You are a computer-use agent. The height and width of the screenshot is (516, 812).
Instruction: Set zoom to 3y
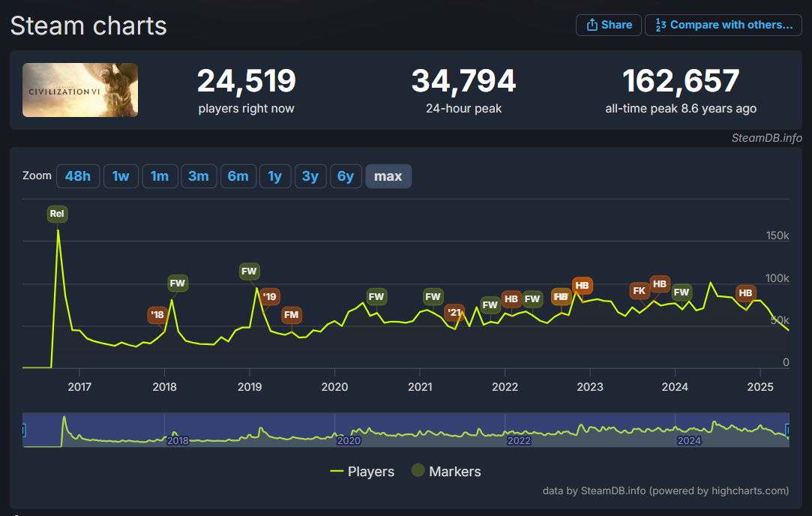tap(310, 176)
